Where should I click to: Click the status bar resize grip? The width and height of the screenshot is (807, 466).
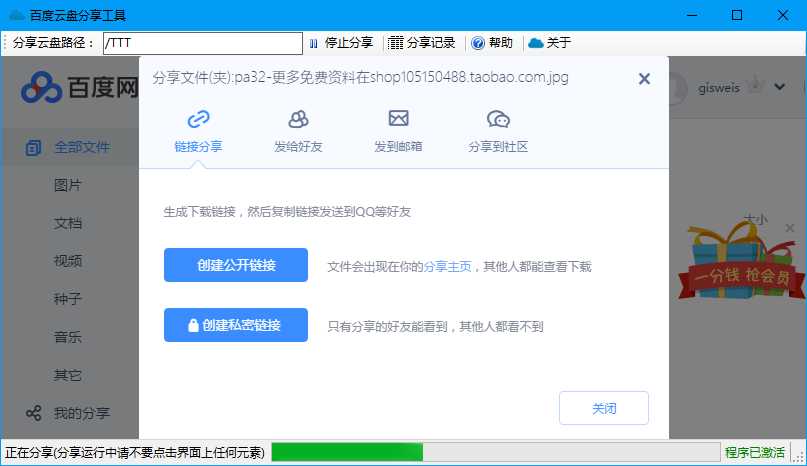click(798, 455)
